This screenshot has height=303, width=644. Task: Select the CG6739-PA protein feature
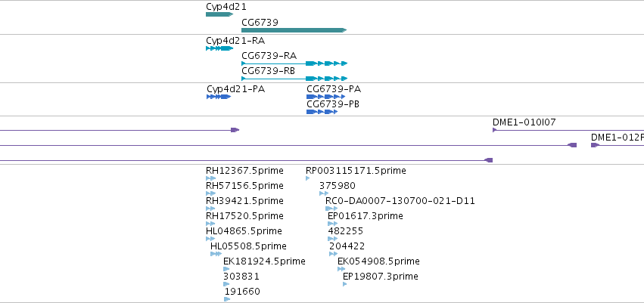[325, 97]
